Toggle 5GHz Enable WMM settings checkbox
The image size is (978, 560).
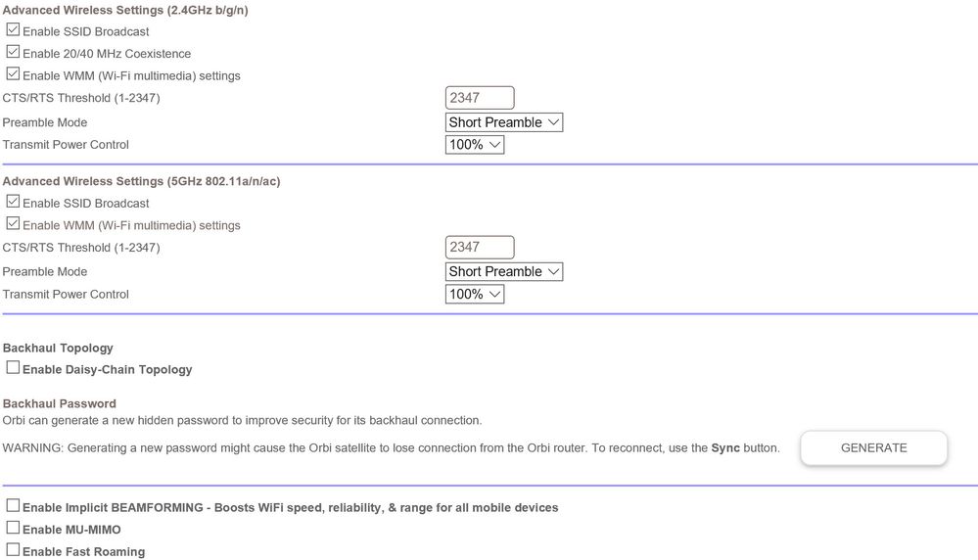coord(13,224)
